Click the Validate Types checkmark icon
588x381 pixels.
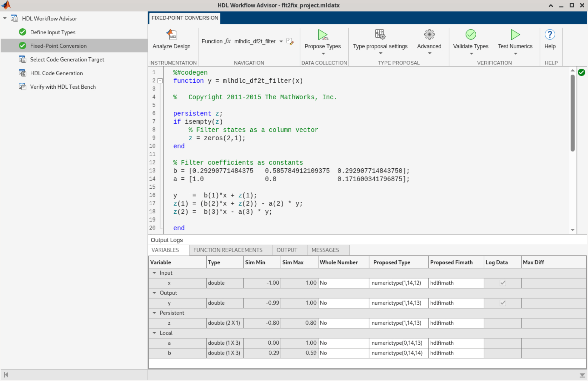coord(471,34)
